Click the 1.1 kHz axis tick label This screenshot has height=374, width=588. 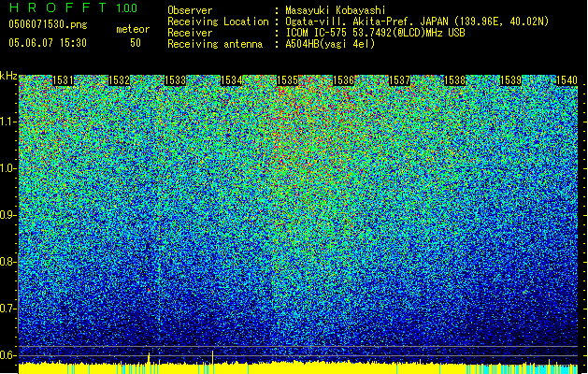(x=7, y=122)
